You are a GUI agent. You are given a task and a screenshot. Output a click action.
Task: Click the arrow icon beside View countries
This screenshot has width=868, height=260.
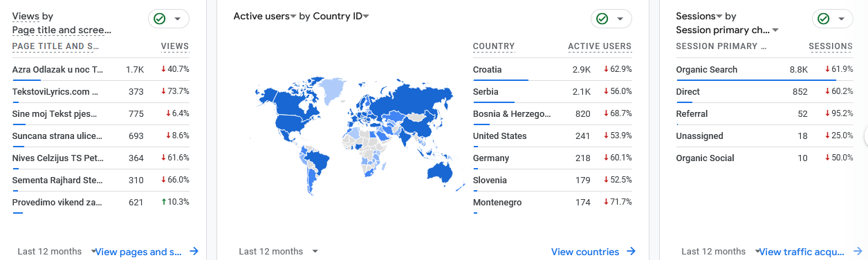coord(631,252)
